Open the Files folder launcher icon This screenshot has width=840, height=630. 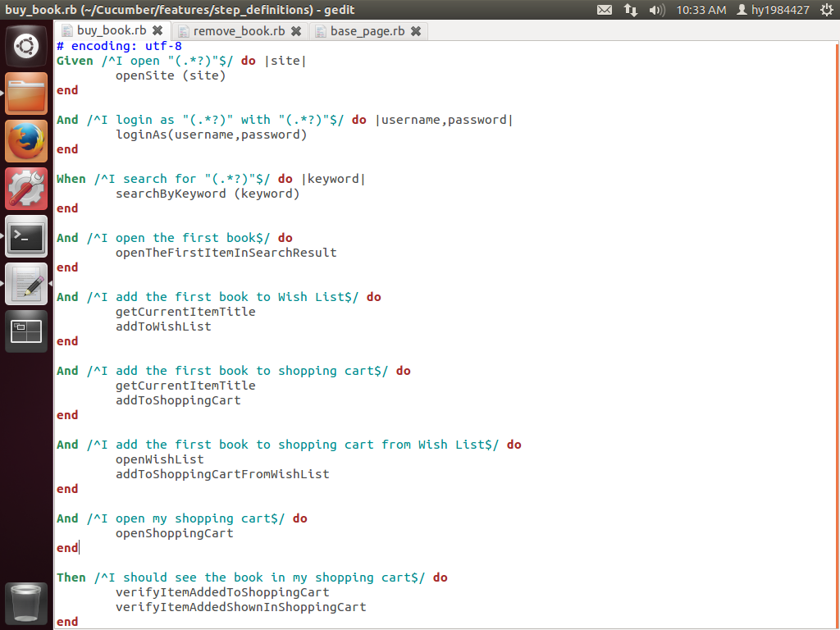coord(25,94)
